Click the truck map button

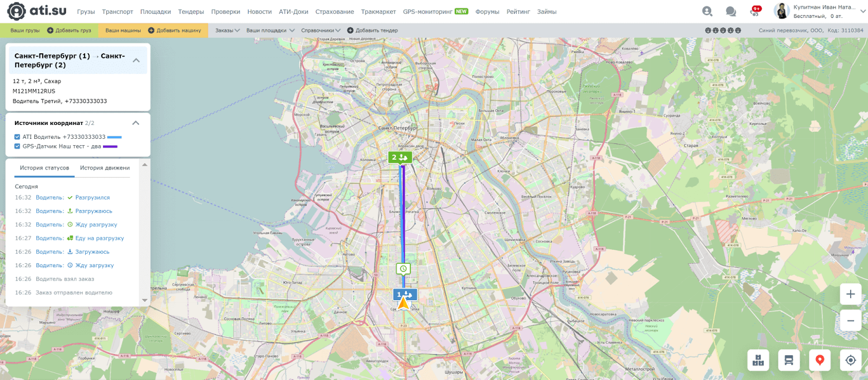point(789,360)
